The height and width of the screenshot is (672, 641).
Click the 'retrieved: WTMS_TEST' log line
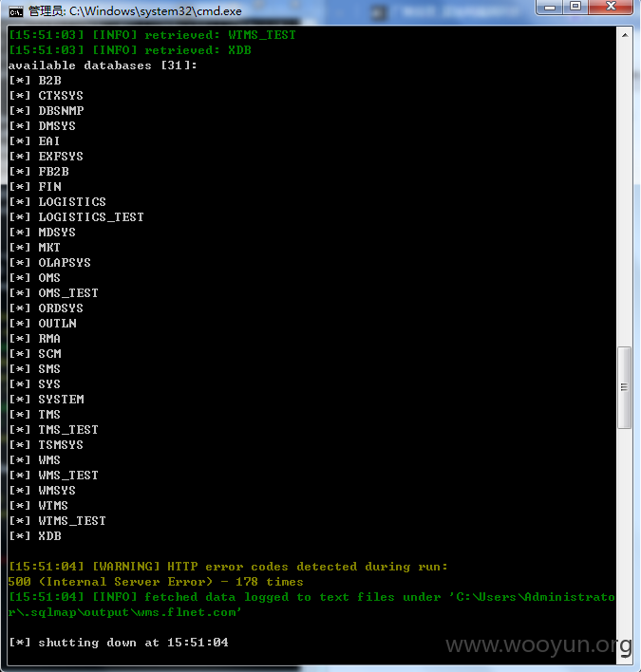pos(152,35)
